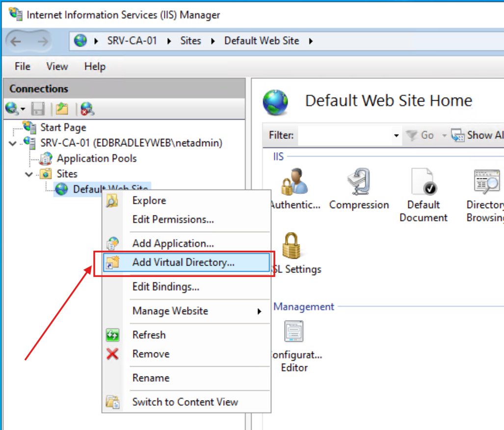Click the Save Connections disk icon
The height and width of the screenshot is (430, 504).
click(38, 108)
